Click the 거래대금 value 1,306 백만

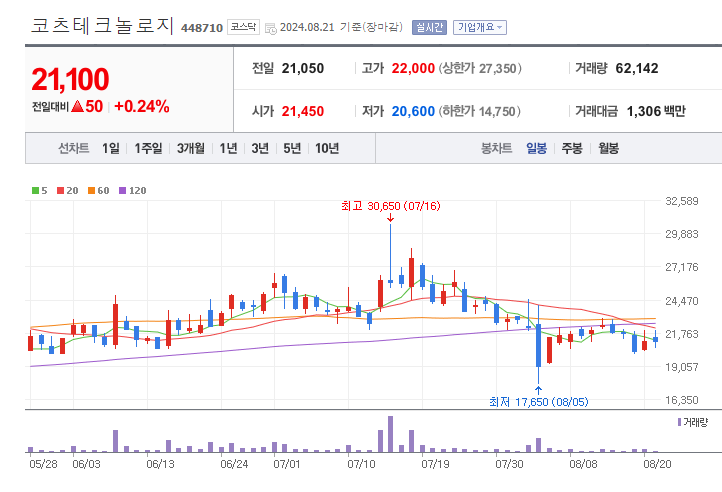tap(656, 111)
